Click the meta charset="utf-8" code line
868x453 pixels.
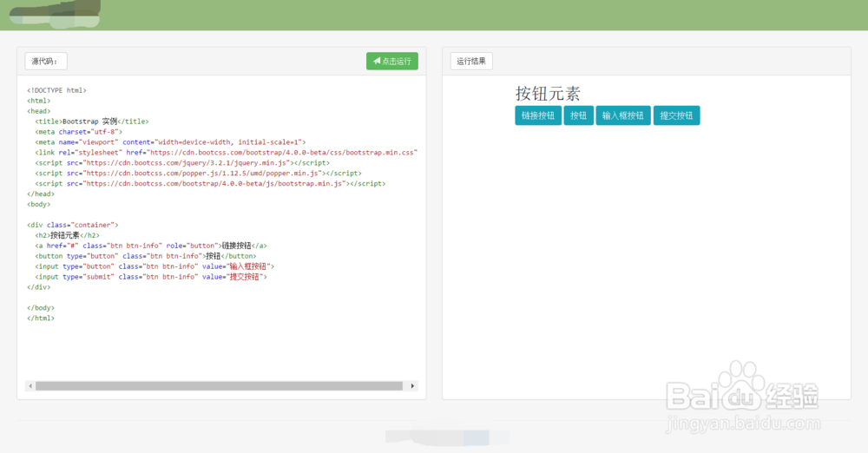[x=79, y=132]
